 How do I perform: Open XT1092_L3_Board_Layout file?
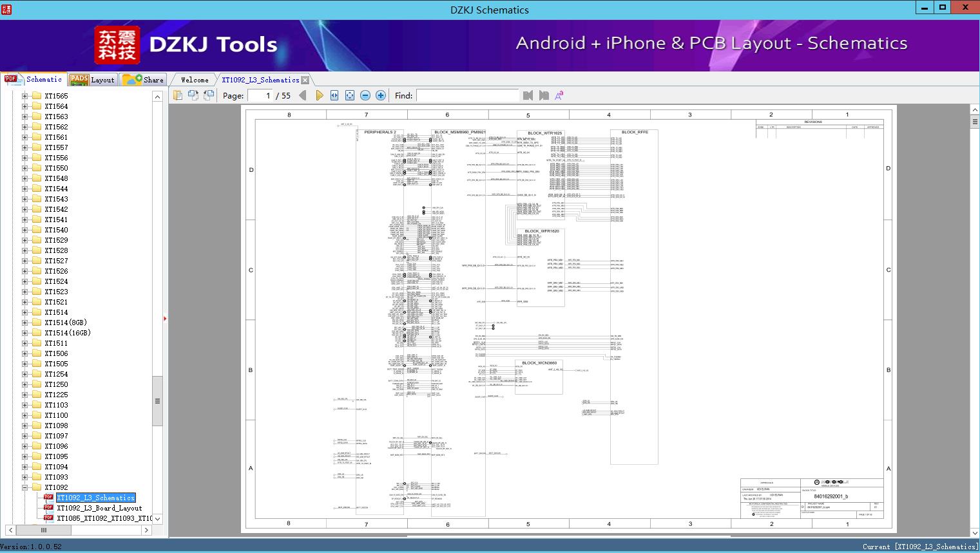pyautogui.click(x=99, y=508)
